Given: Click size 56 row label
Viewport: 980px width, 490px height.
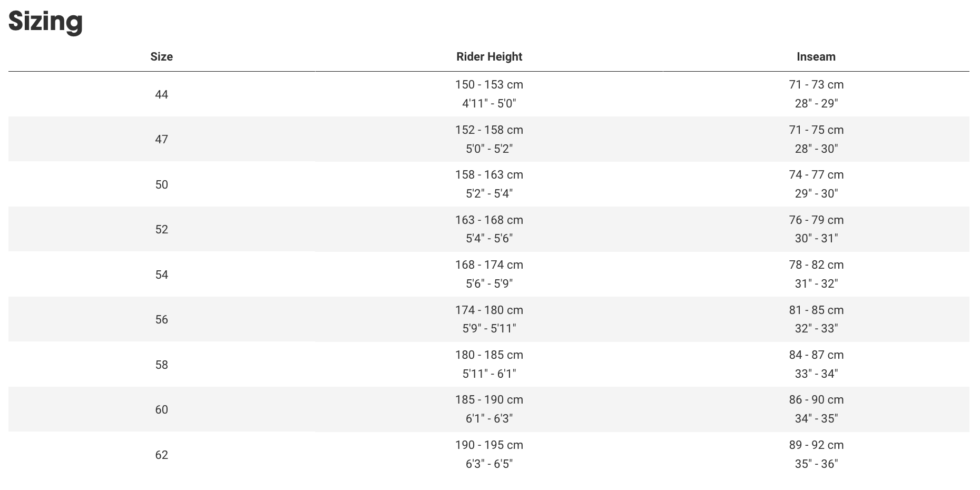Looking at the screenshot, I should tap(161, 319).
